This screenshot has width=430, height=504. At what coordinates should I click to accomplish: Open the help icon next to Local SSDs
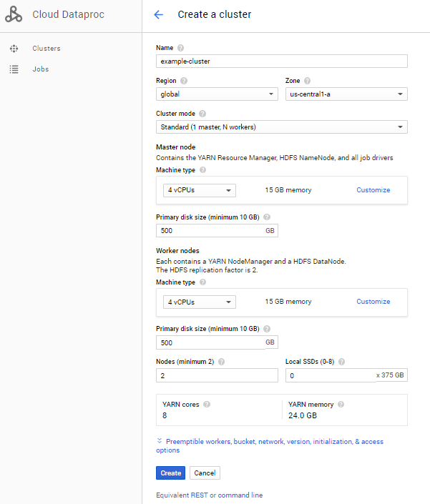pos(341,362)
